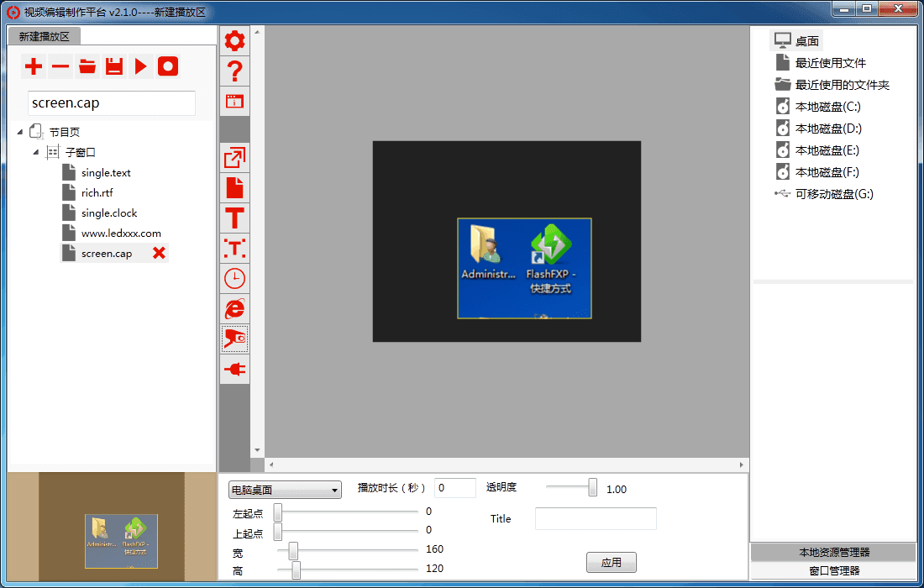
Task: Collapse the 节目页 tree node
Action: [x=19, y=132]
